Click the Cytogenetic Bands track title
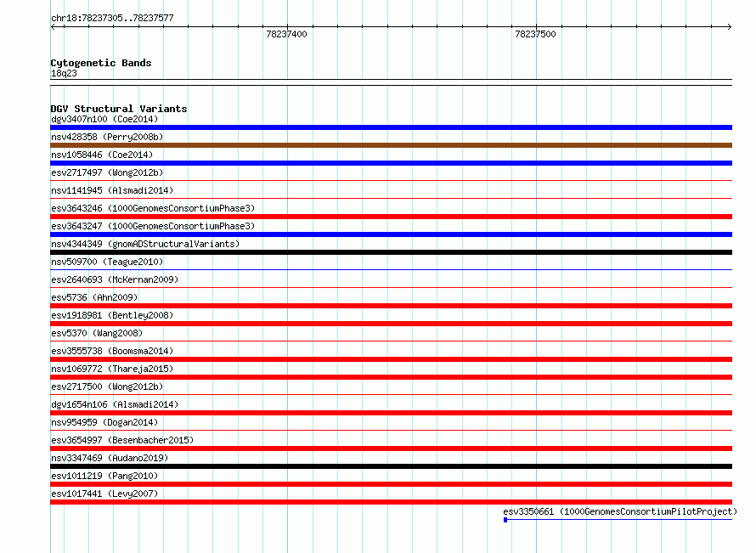Screen dimensions: 756x553 pyautogui.click(x=101, y=63)
